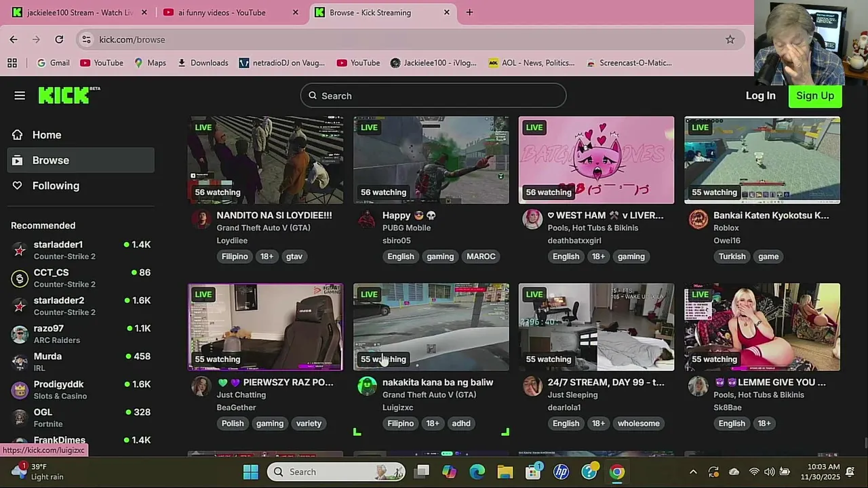Click the adhd tag under Luigizxc
The height and width of the screenshot is (488, 868).
point(461,424)
